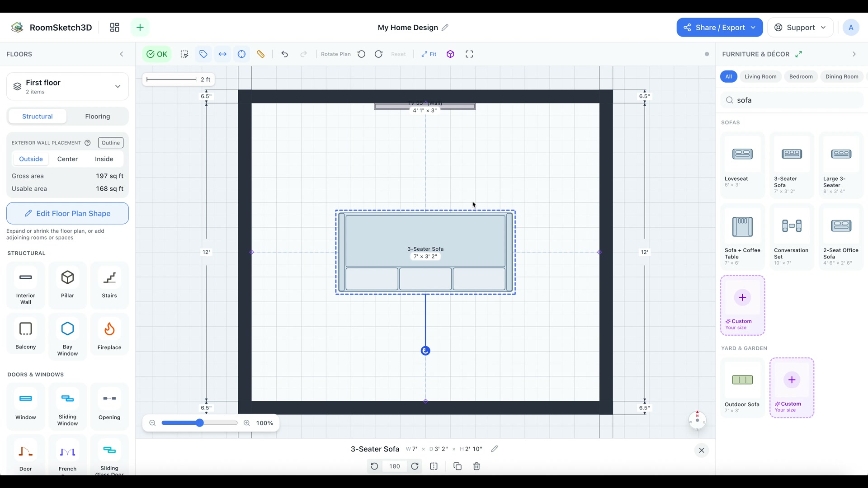This screenshot has height=488, width=868.
Task: Switch to the Flooring tab
Action: coord(98,117)
